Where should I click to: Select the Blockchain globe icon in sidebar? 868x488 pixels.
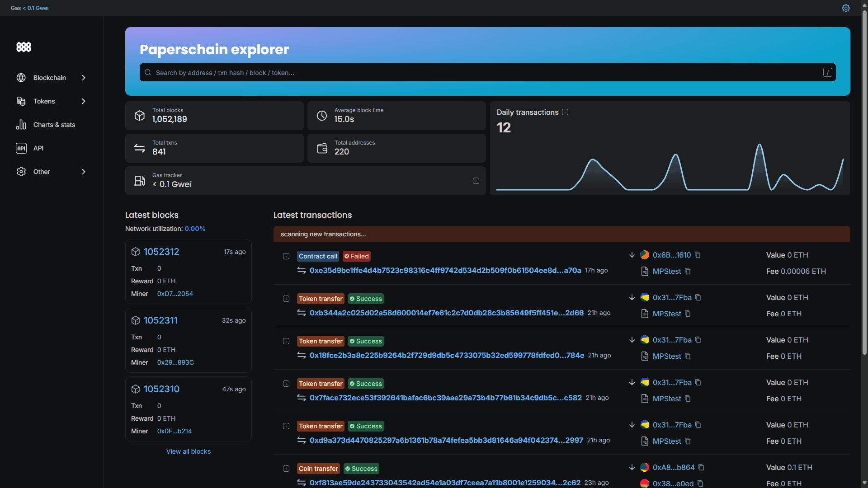click(x=21, y=78)
